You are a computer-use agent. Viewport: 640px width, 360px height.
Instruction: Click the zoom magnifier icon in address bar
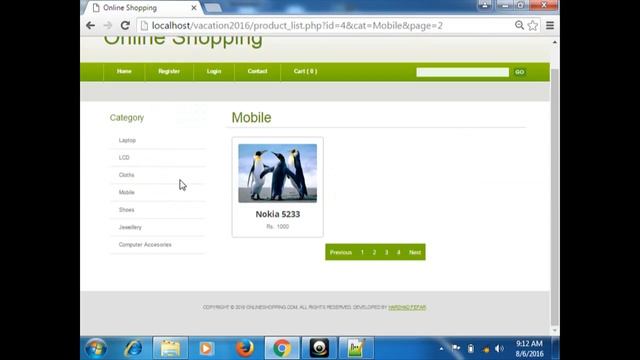pos(519,25)
